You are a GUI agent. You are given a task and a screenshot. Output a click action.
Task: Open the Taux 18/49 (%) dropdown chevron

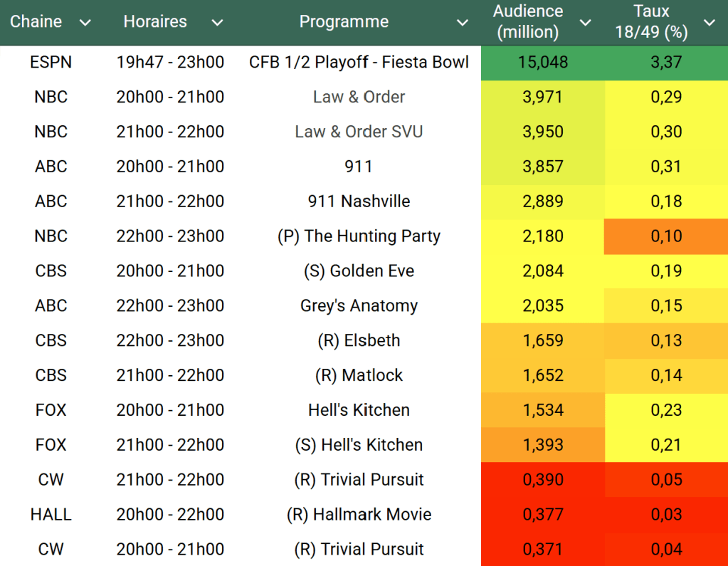(709, 23)
